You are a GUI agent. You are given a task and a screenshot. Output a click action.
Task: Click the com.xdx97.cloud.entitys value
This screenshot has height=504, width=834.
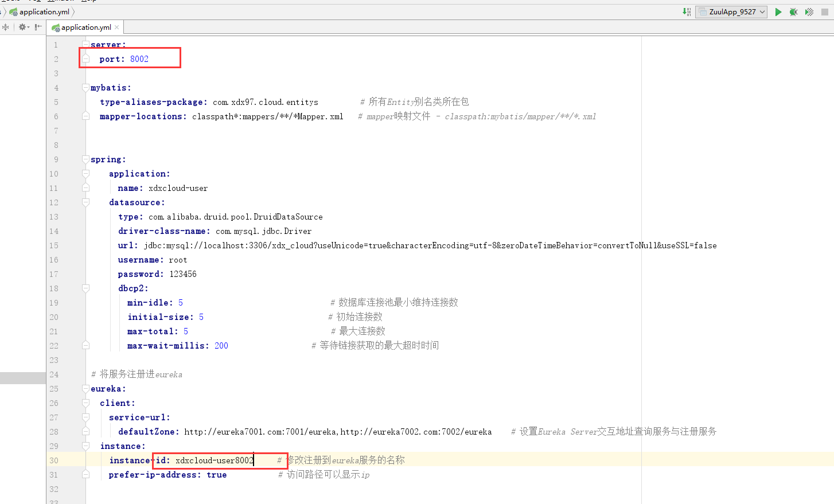(266, 102)
